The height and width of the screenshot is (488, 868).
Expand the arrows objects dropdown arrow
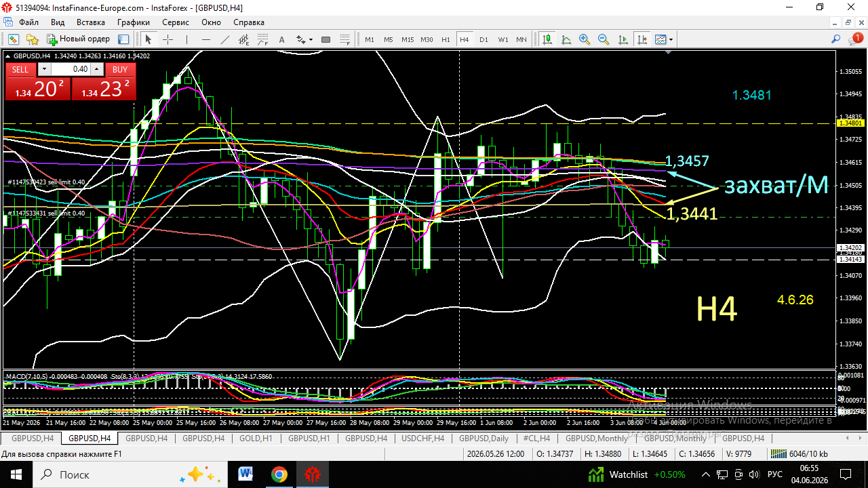click(x=311, y=39)
